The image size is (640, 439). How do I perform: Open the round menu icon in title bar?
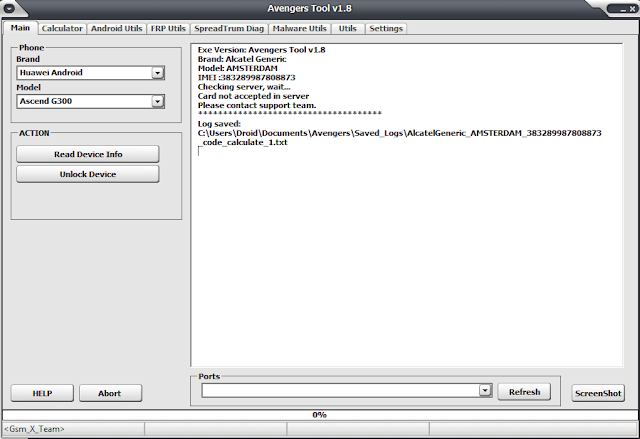pos(9,8)
